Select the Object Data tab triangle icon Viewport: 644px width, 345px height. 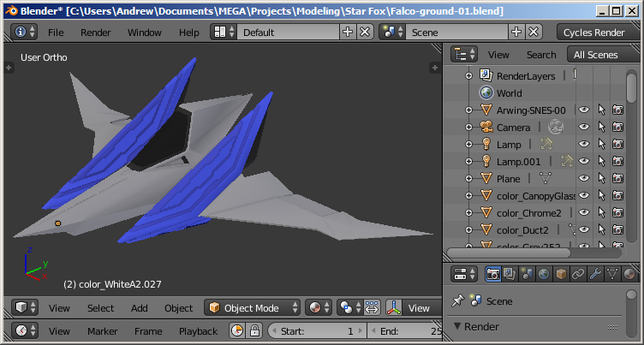[612, 274]
